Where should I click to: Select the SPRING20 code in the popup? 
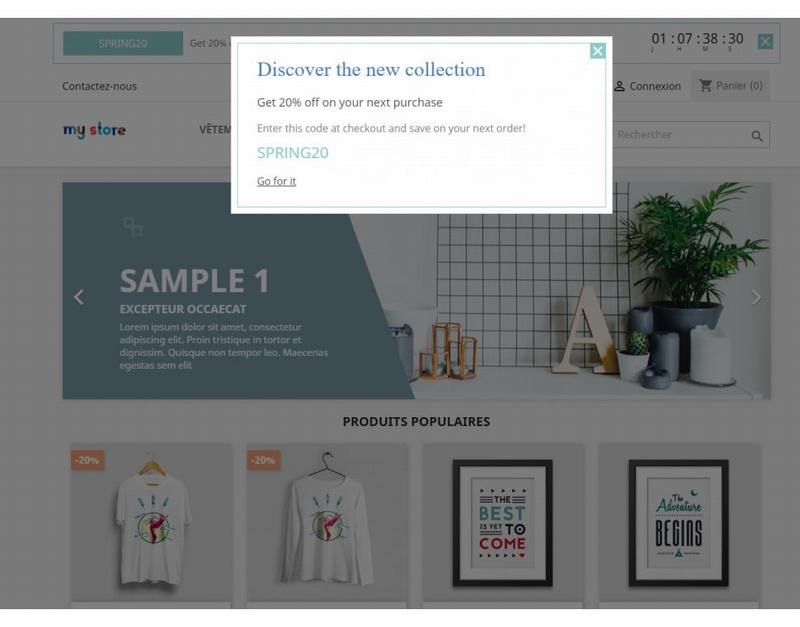[x=292, y=153]
